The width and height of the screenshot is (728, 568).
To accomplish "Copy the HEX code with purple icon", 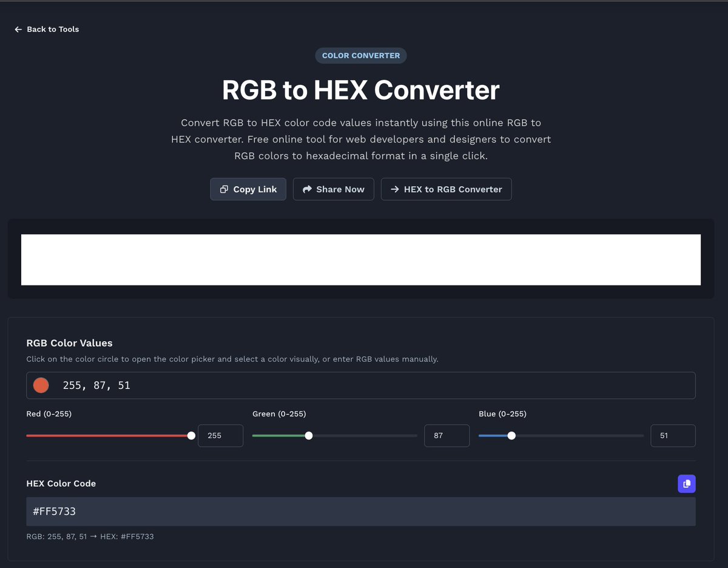I will coord(687,484).
